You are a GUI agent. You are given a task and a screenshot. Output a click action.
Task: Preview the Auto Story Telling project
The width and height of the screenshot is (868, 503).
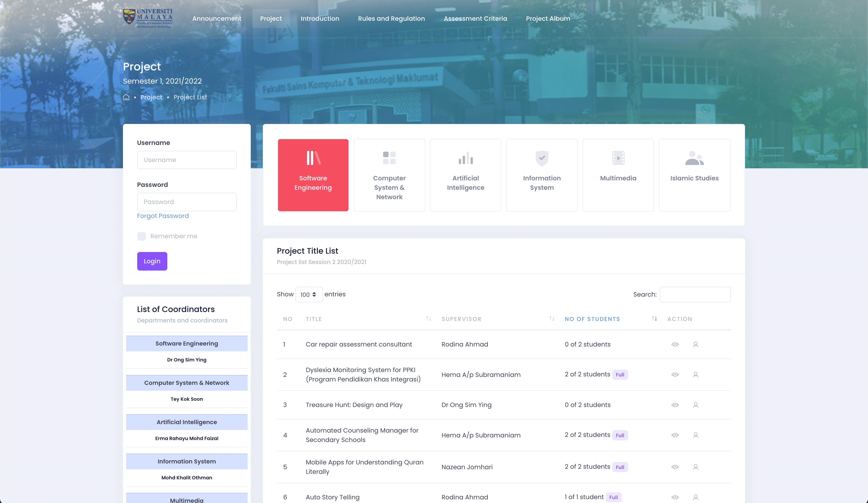point(675,497)
